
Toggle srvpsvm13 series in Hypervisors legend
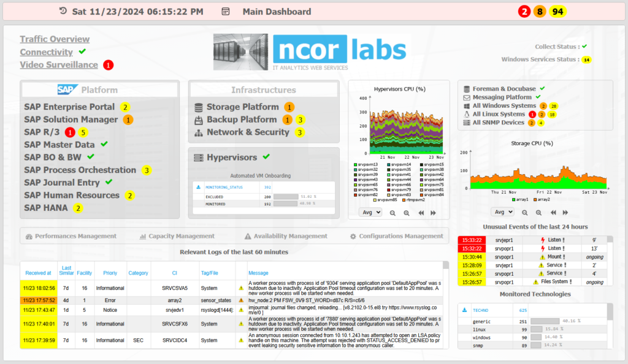(366, 164)
